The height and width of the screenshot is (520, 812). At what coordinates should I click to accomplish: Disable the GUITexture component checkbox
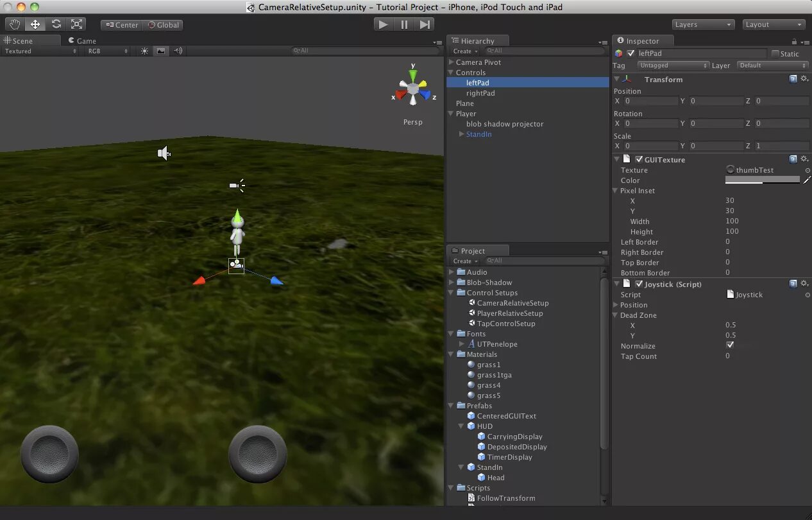tap(639, 159)
